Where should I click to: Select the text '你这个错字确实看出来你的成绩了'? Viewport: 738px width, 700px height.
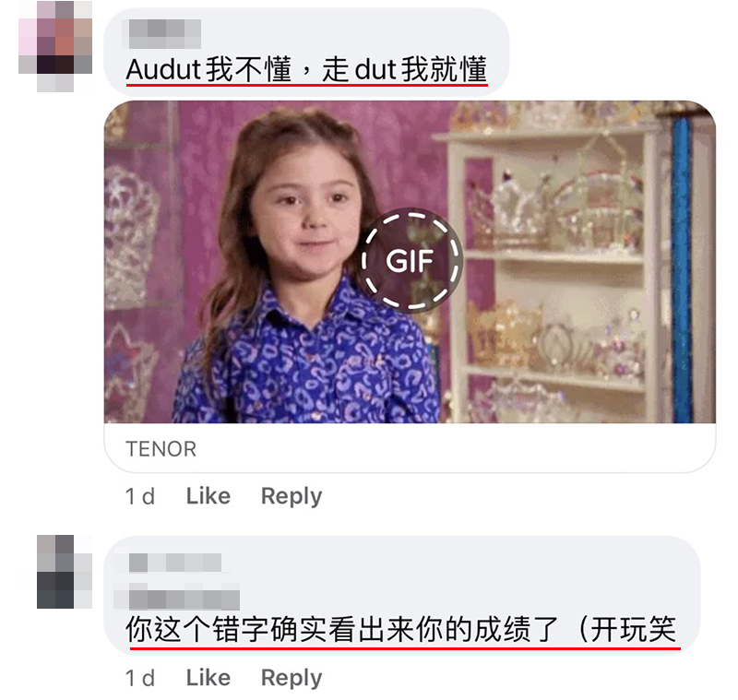point(341,629)
